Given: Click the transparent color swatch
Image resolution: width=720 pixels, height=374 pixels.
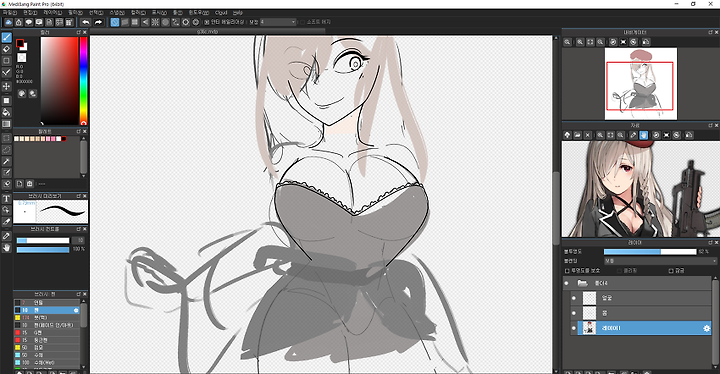Looking at the screenshot, I should click(x=22, y=57).
